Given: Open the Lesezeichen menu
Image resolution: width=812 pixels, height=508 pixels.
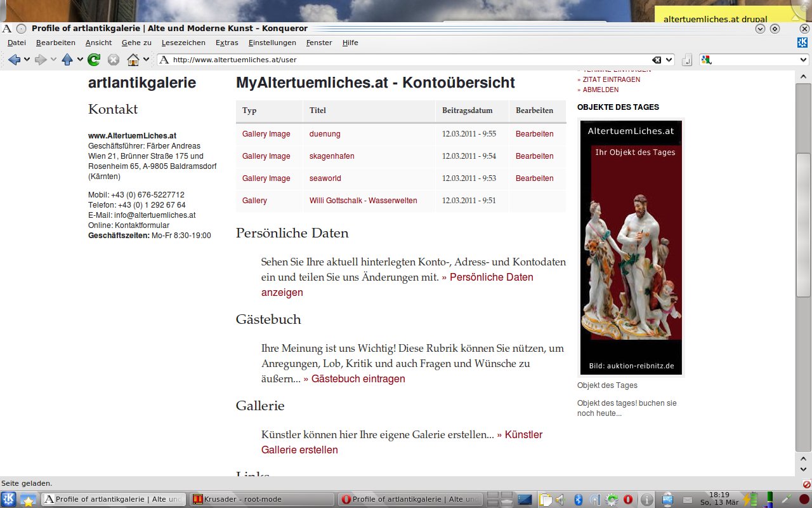Looking at the screenshot, I should (183, 43).
